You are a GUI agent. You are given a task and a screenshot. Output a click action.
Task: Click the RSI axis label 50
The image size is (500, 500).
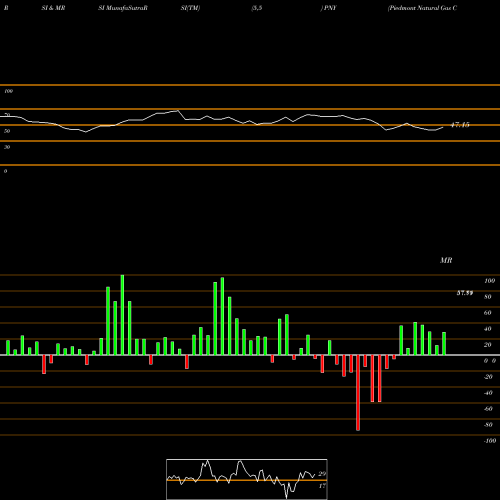click(7, 131)
